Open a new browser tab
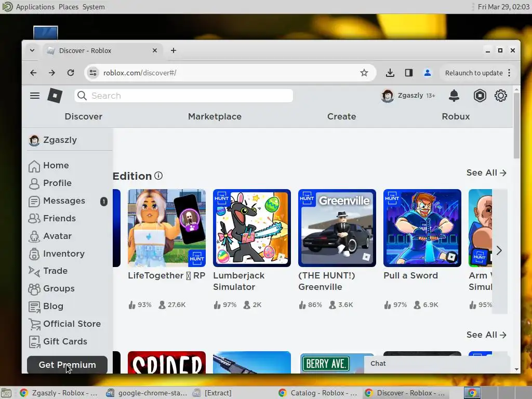This screenshot has height=399, width=532. (x=174, y=50)
